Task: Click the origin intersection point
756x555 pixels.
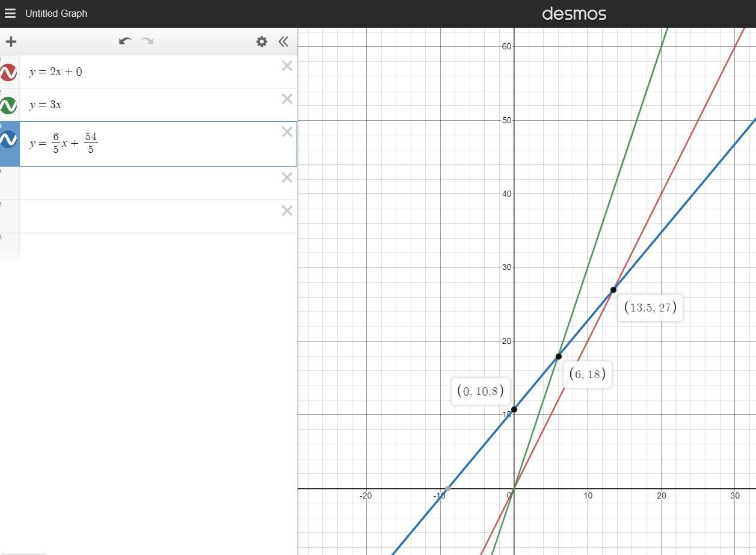Action: point(514,488)
